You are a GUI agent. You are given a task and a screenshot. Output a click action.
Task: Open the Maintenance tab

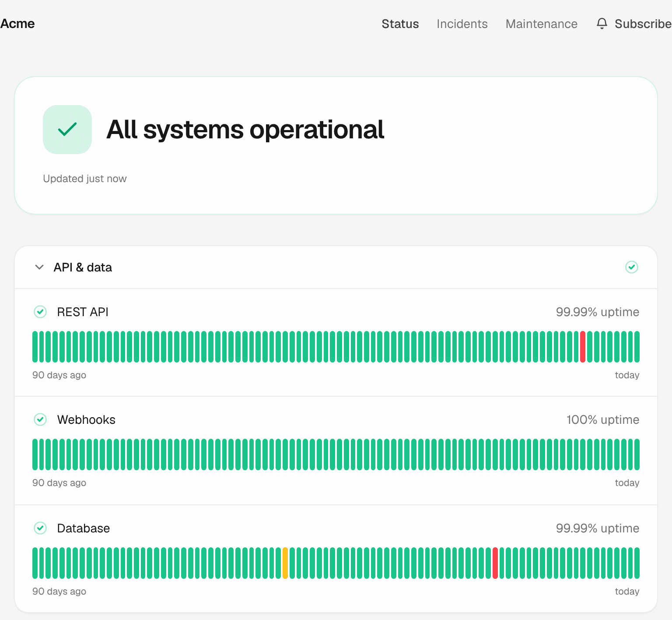(x=541, y=24)
